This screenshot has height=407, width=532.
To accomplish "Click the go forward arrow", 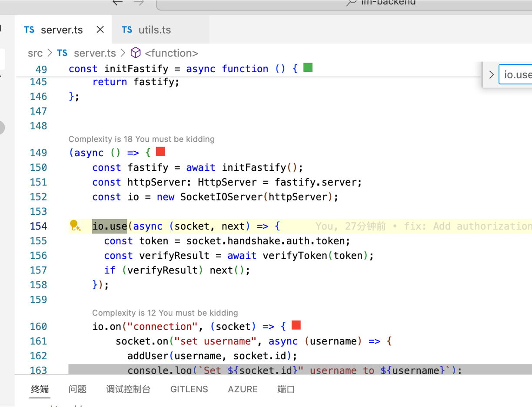I will pos(139,2).
